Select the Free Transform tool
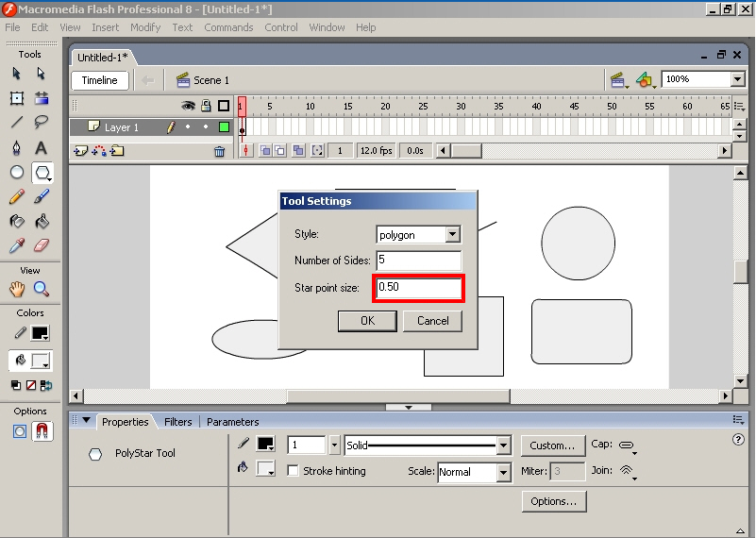 tap(17, 98)
